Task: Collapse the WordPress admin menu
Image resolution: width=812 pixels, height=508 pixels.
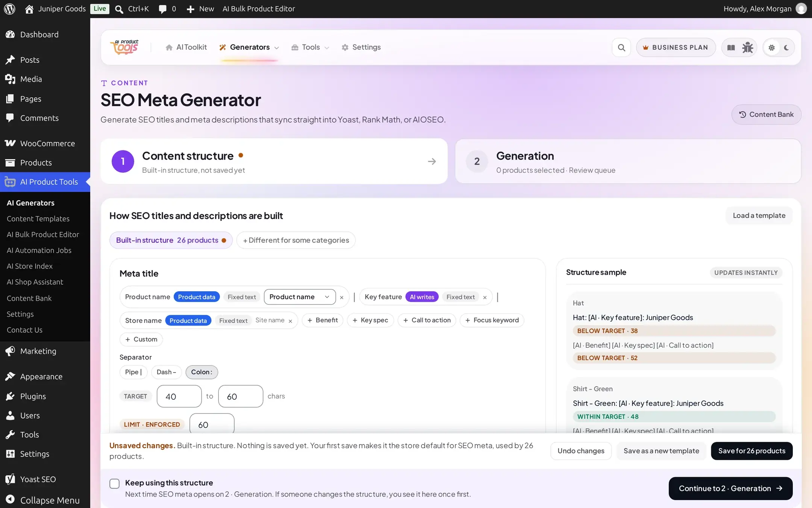Action: (x=45, y=500)
